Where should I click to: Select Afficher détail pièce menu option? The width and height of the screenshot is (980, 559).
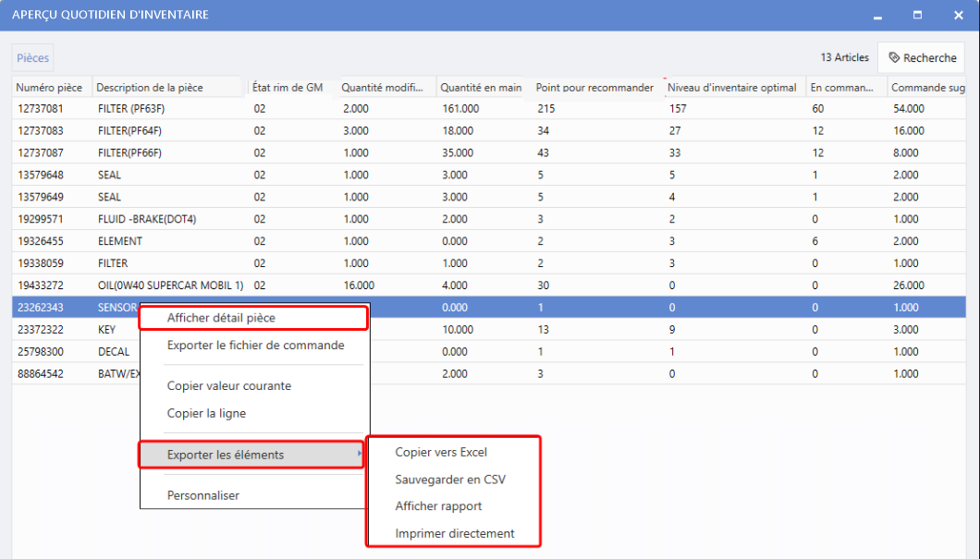[x=221, y=318]
